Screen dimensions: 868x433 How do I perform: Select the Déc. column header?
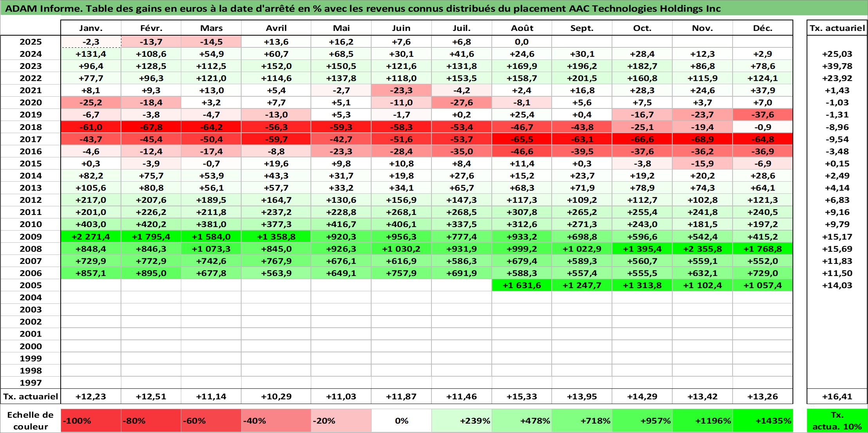763,28
